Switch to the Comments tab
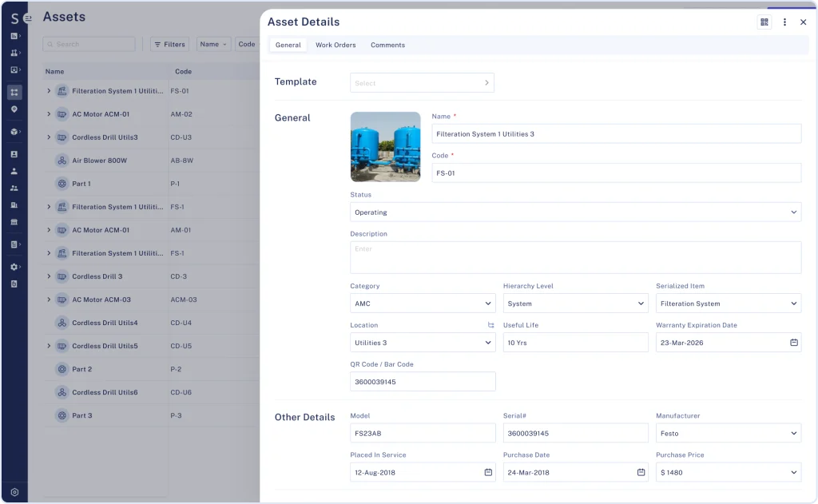The width and height of the screenshot is (818, 504). pos(387,46)
